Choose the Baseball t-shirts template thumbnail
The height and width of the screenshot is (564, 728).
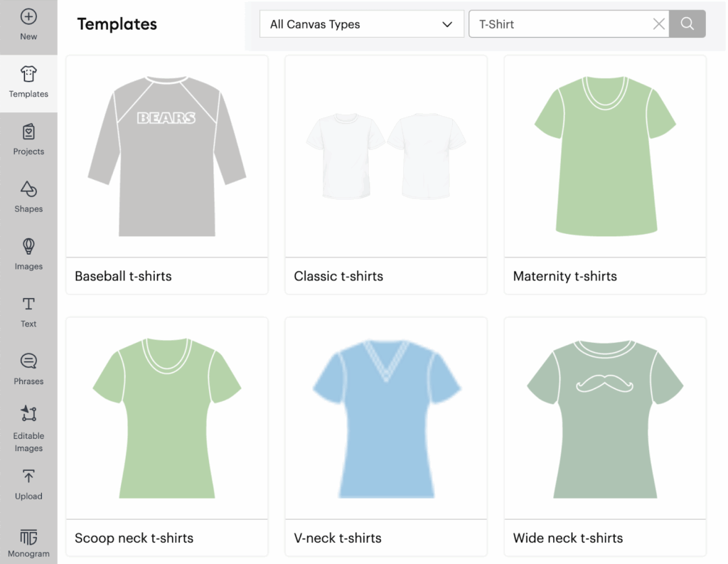(x=167, y=156)
